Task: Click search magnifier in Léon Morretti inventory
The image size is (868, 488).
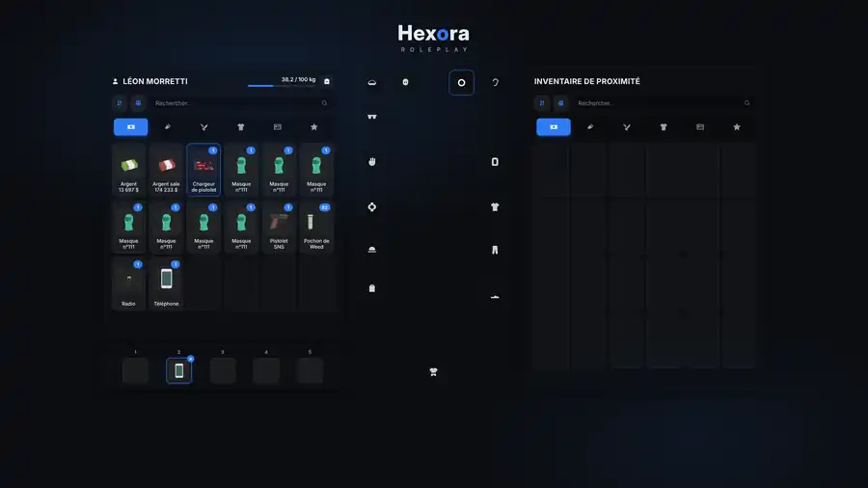Action: 324,103
